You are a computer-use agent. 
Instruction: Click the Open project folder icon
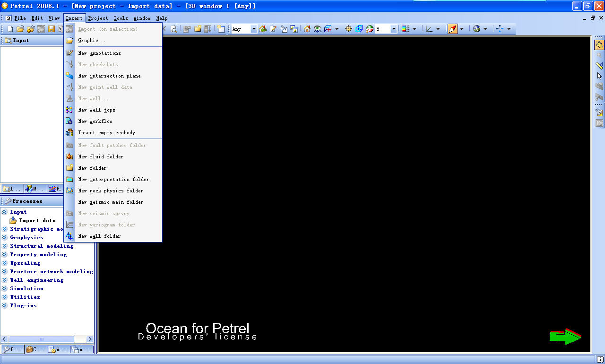(20, 29)
